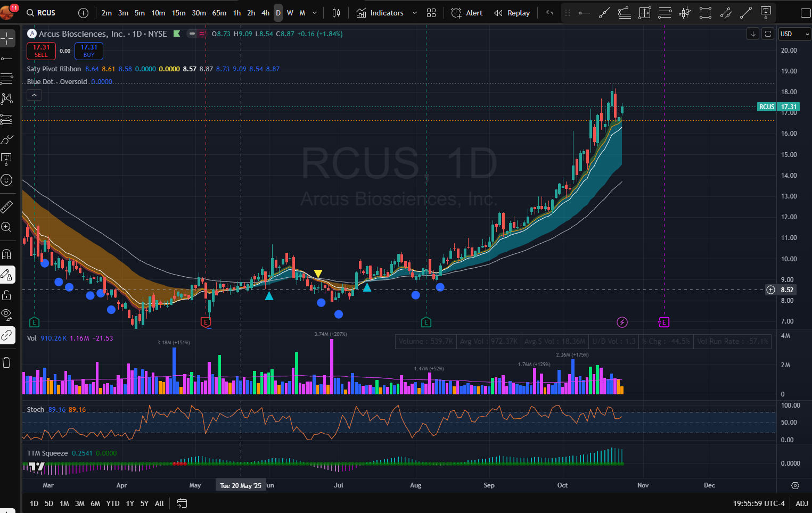Open the pattern tools group in sidebar
Image resolution: width=812 pixels, height=513 pixels.
[7, 99]
